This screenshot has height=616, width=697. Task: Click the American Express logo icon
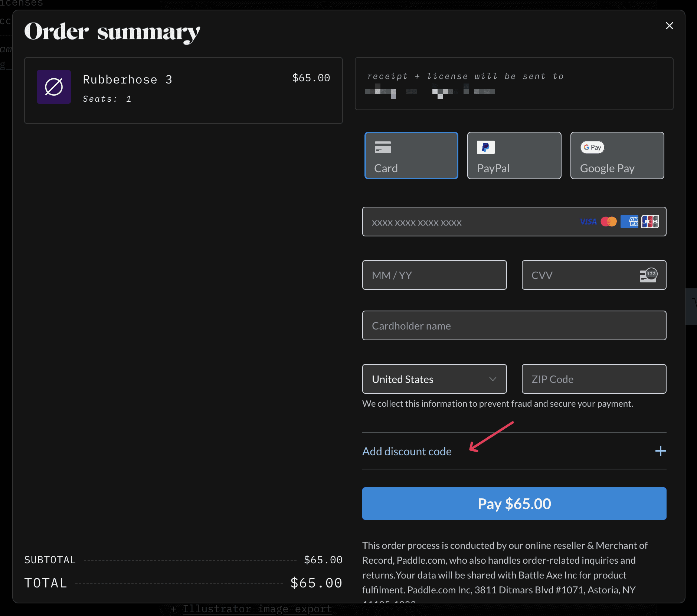click(629, 222)
